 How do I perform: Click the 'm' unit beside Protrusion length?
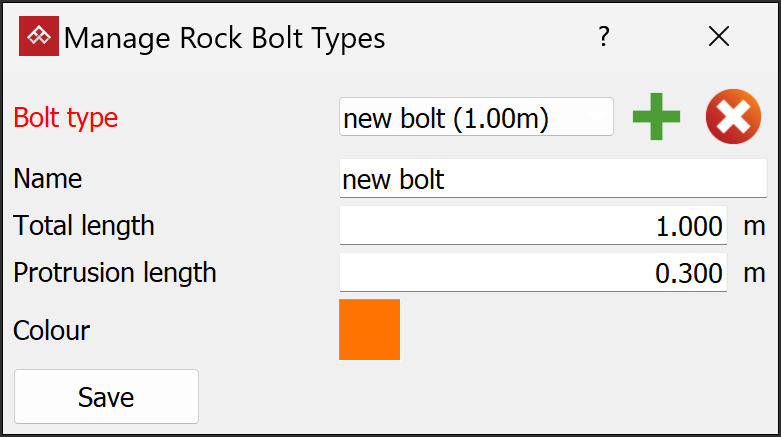point(753,272)
